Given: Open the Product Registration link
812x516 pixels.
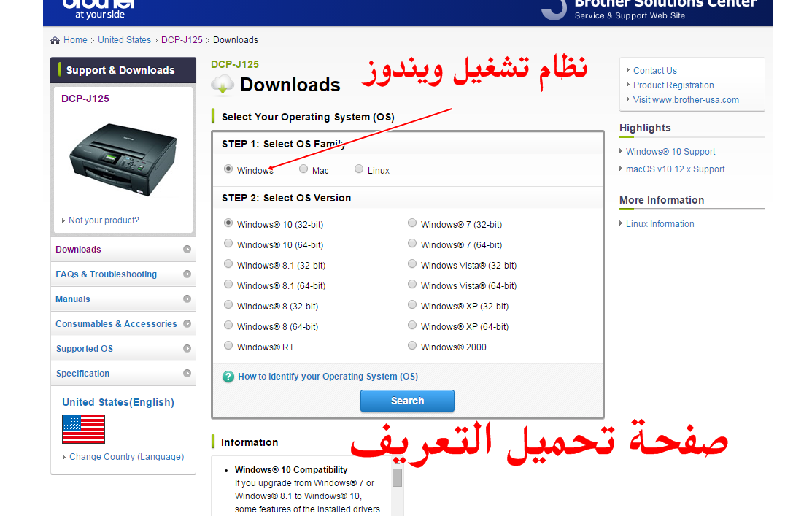Looking at the screenshot, I should point(673,85).
